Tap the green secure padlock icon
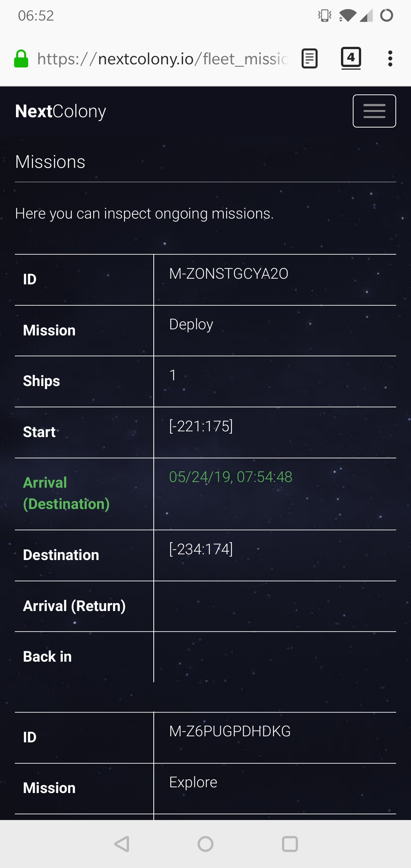This screenshot has width=411, height=868. pos(21,59)
